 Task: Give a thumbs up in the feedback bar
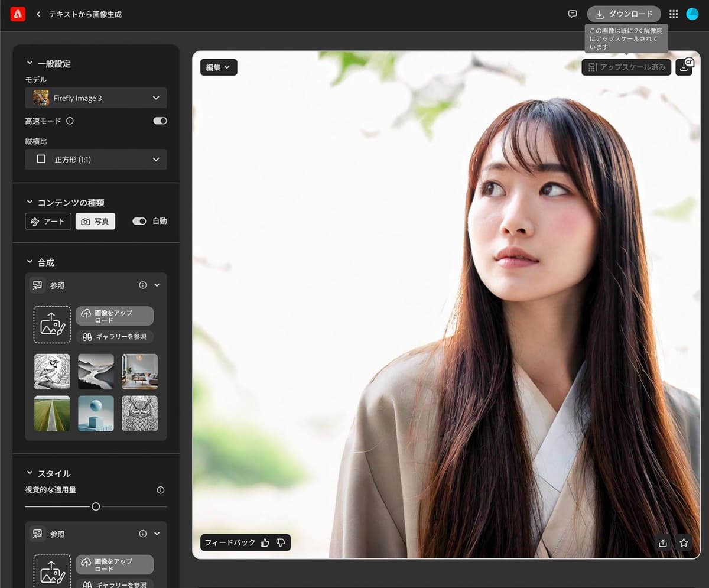(x=264, y=542)
